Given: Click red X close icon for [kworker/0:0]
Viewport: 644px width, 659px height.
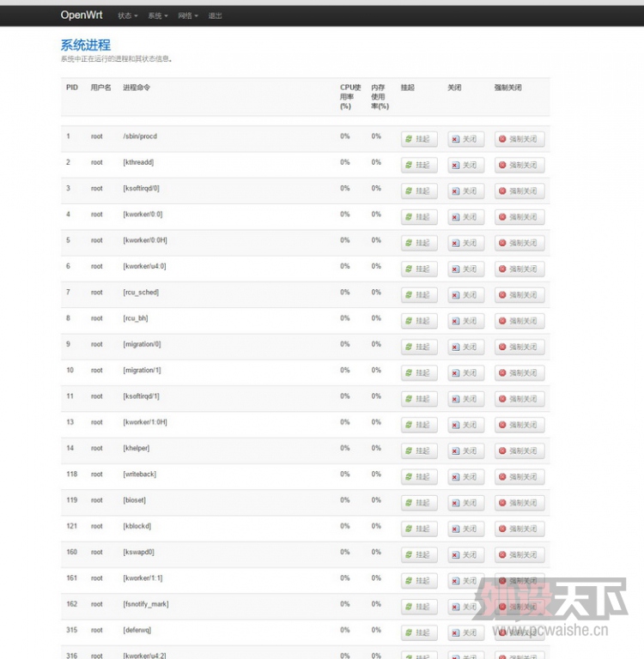Looking at the screenshot, I should coord(455,217).
